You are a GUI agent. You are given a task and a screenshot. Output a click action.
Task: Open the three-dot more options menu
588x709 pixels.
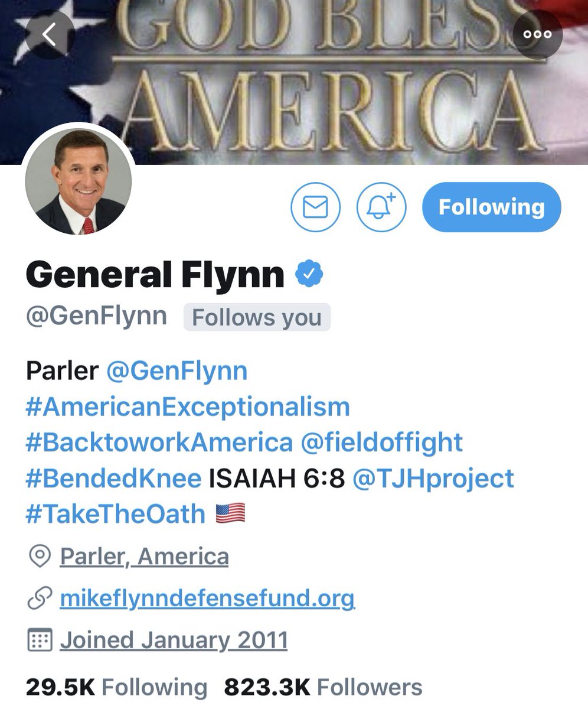click(538, 34)
